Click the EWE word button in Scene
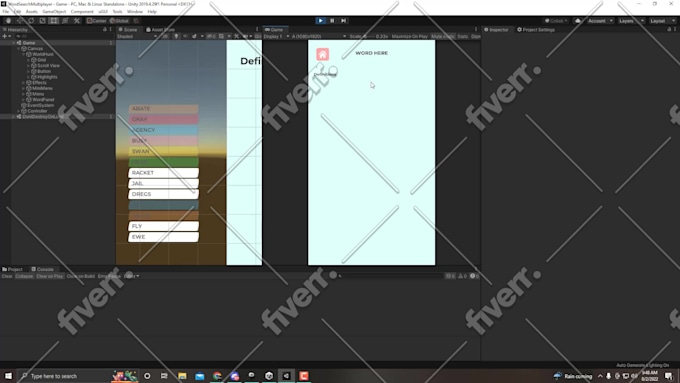 (163, 237)
